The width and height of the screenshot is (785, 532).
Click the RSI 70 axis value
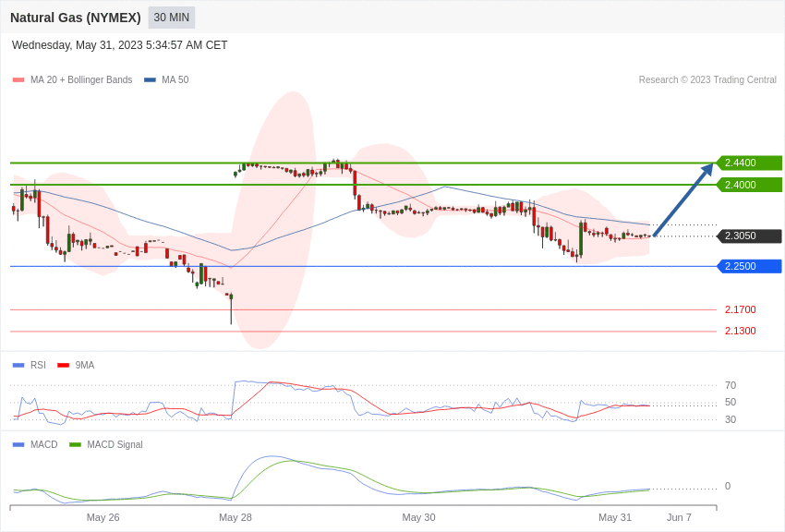731,385
